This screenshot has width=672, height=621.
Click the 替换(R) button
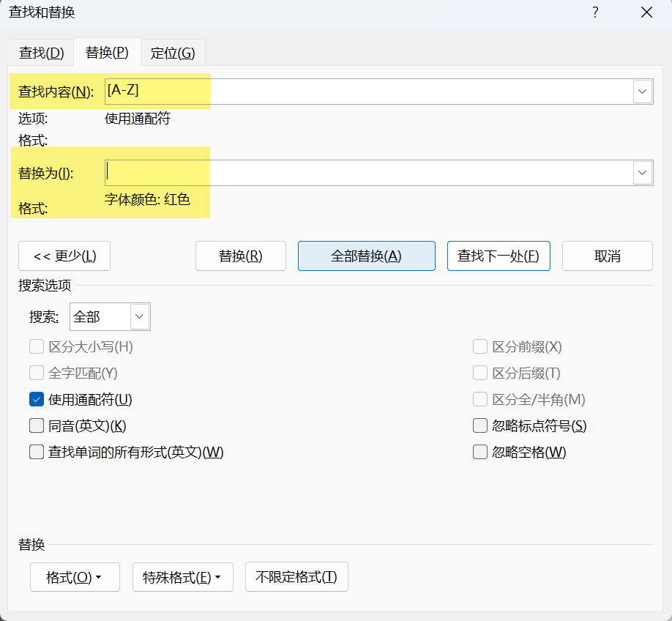(240, 256)
